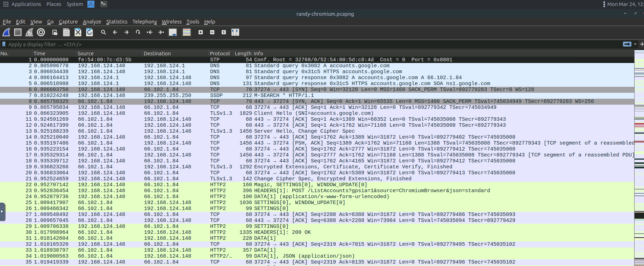The height and width of the screenshot is (266, 644).
Task: Open the Edit menu
Action: (x=21, y=22)
